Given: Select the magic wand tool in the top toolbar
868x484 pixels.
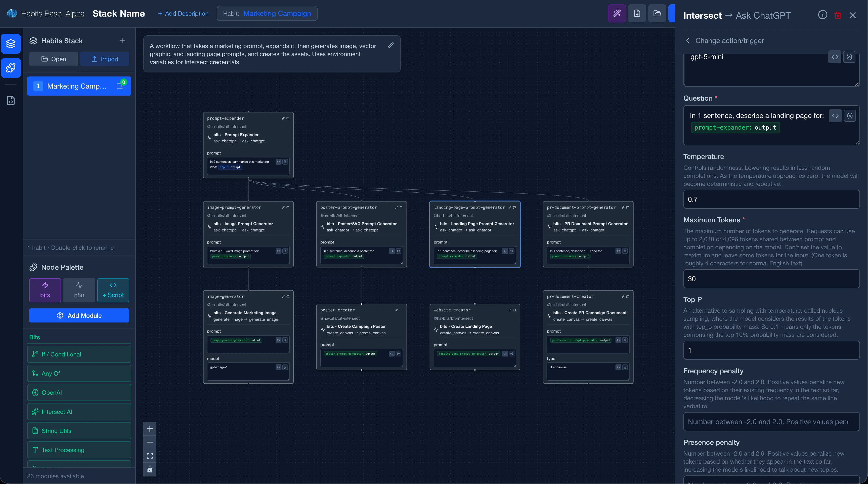Looking at the screenshot, I should point(617,13).
